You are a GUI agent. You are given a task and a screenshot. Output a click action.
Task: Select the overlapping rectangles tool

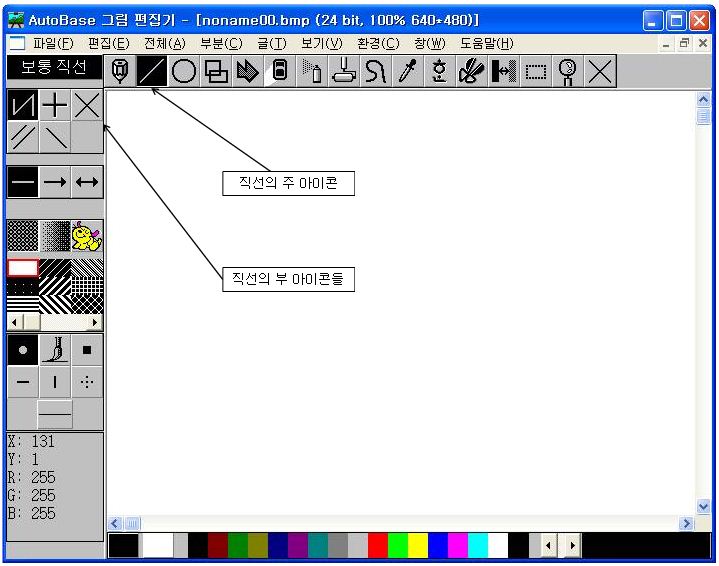coord(215,71)
